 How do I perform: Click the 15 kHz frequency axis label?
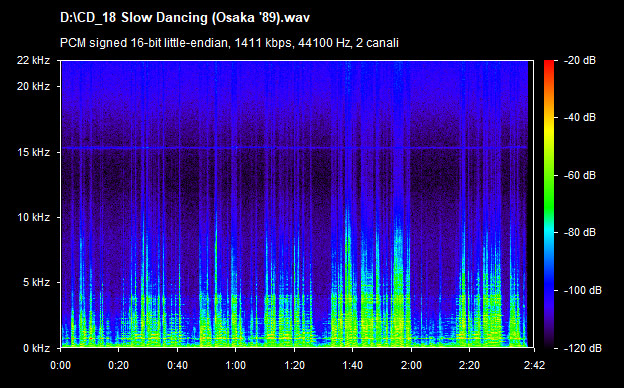33,152
